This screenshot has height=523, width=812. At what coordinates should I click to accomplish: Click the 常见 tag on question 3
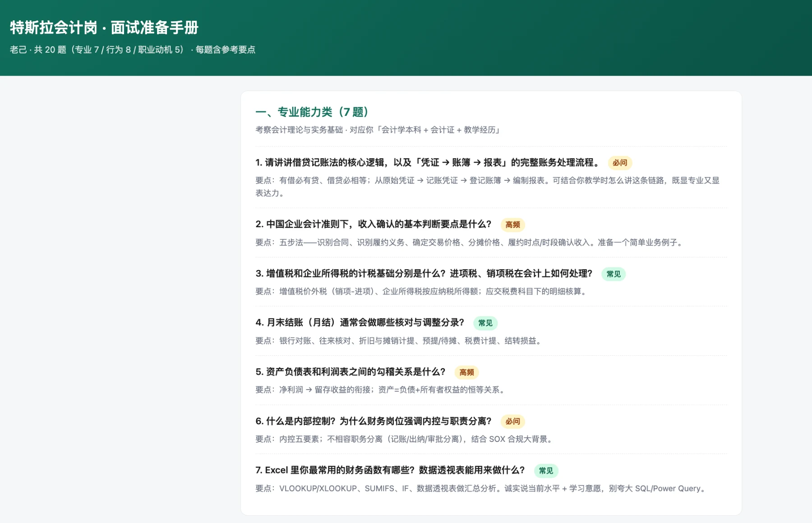[614, 274]
